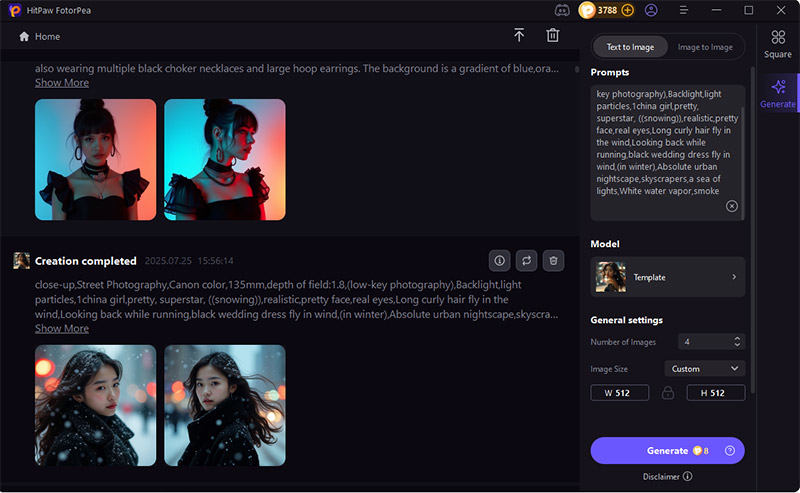The width and height of the screenshot is (800, 493).
Task: Open side-profile girl with blue background image
Action: [x=225, y=160]
